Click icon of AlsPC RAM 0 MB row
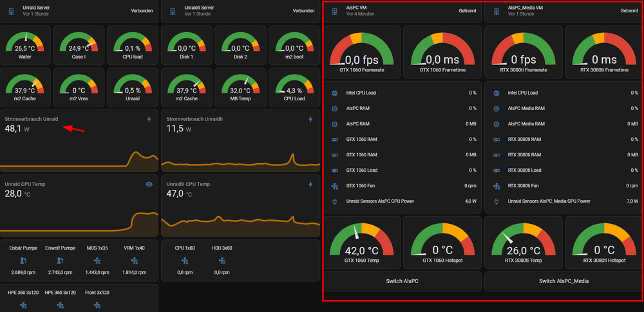Viewport: 644px width, 312px height. [334, 124]
